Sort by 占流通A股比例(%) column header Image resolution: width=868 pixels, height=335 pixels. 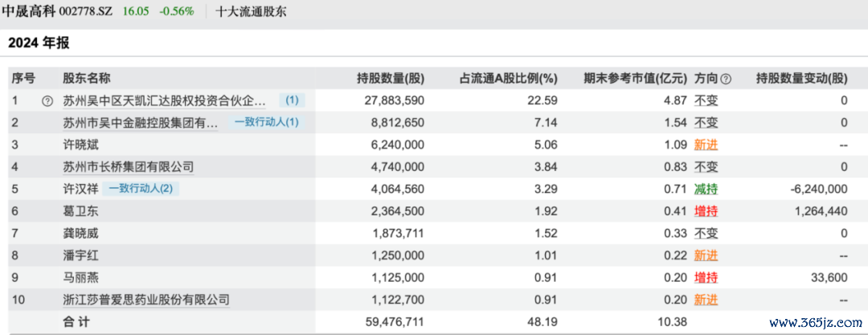[x=508, y=79]
